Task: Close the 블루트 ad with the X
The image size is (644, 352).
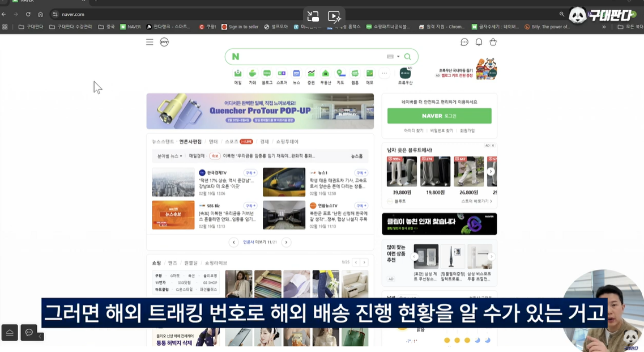Action: click(x=493, y=146)
